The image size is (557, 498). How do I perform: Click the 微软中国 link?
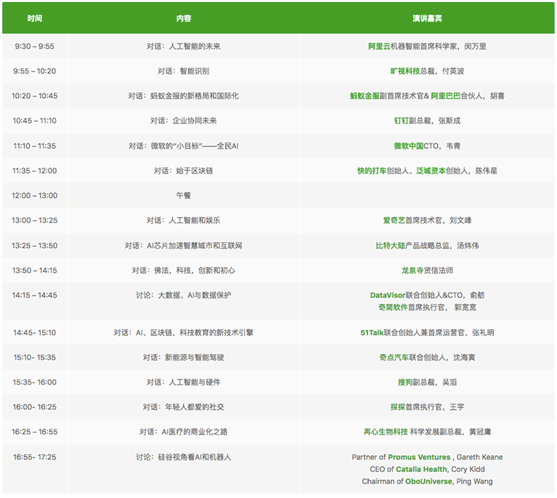click(x=409, y=146)
